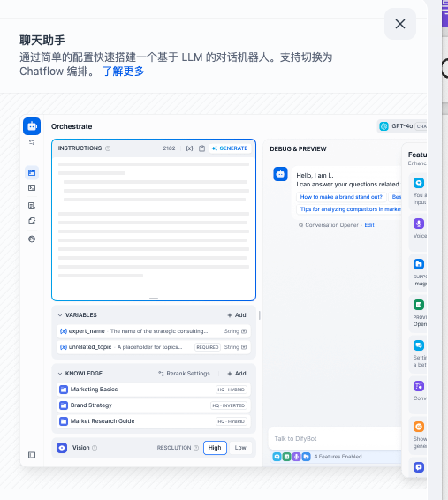This screenshot has width=448, height=500.
Task: Open the monitoring dashboard sidebar icon
Action: (32, 239)
